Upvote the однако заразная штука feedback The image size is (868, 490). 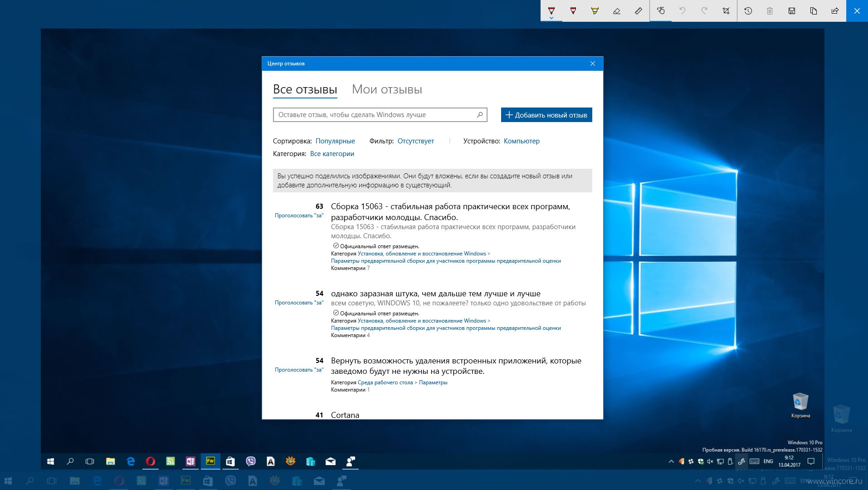tap(299, 303)
